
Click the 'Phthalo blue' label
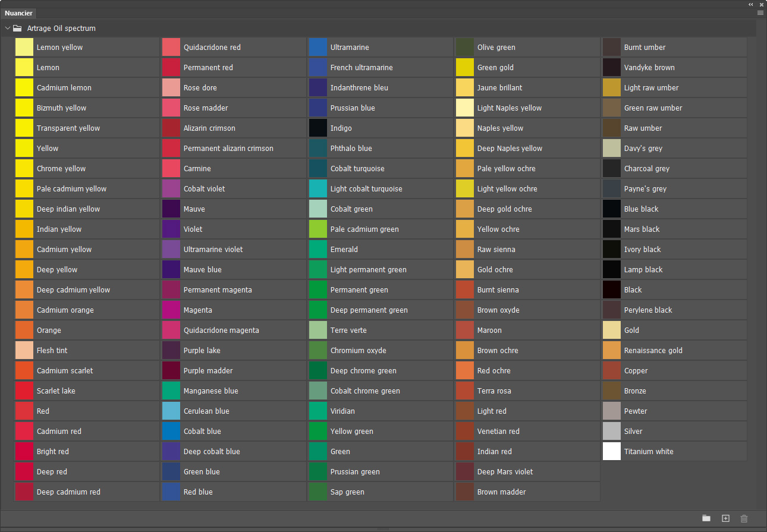(351, 149)
